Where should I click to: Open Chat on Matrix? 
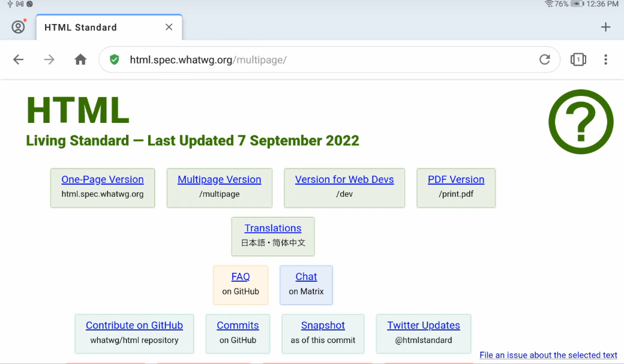click(x=305, y=276)
